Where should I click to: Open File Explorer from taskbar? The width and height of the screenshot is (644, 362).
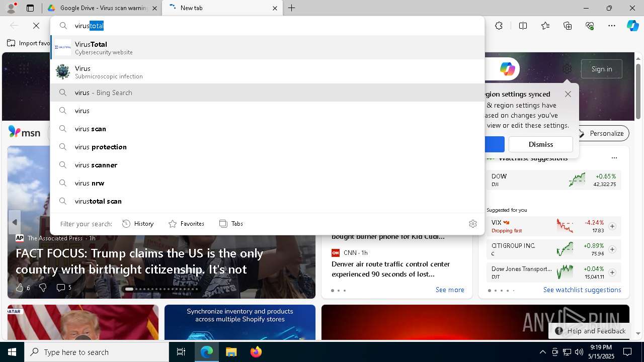click(231, 352)
